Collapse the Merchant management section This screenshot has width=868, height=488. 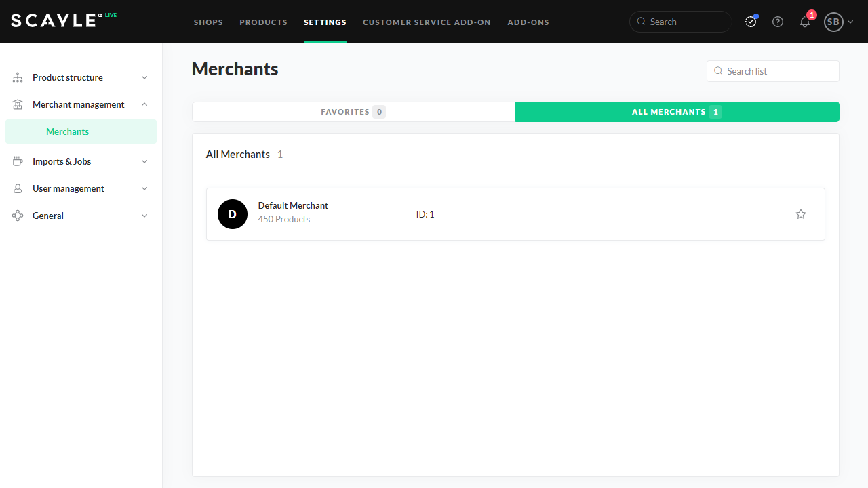click(x=144, y=104)
